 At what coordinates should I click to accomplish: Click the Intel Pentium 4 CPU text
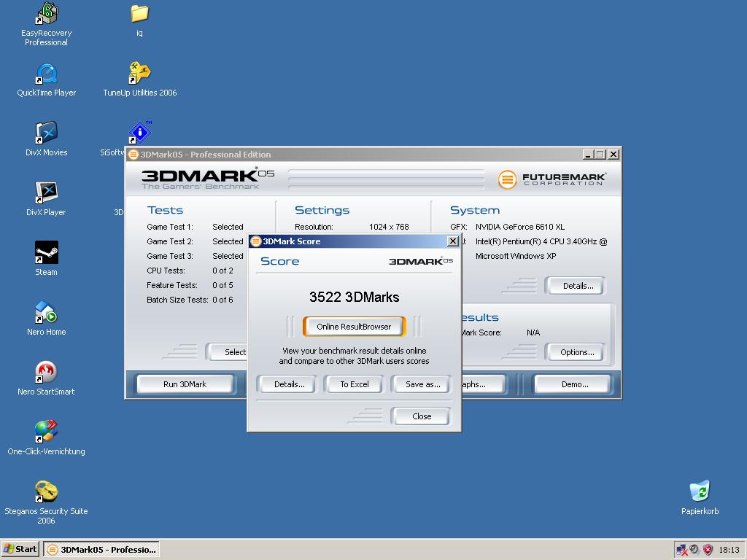point(541,241)
